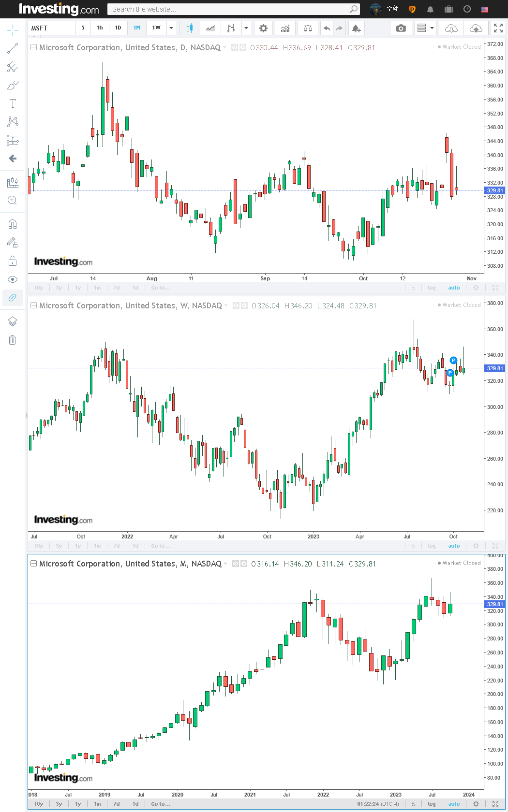Click the Search the website field

234,9
